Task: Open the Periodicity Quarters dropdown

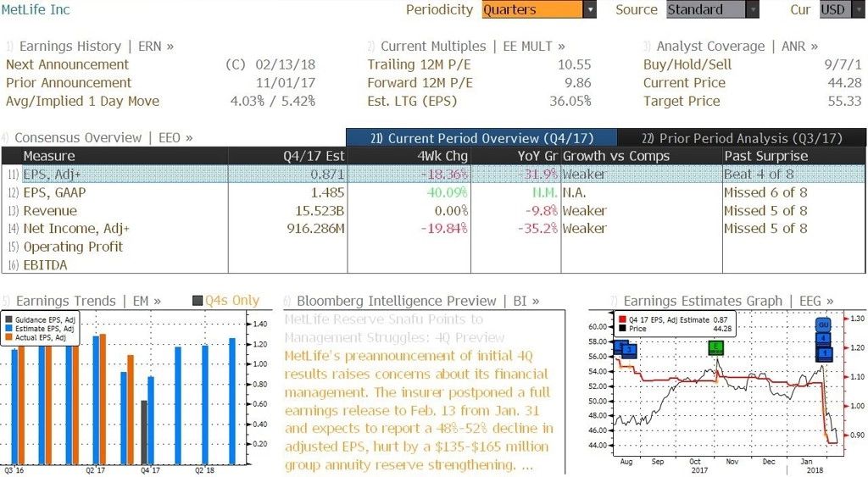Action: pyautogui.click(x=538, y=9)
